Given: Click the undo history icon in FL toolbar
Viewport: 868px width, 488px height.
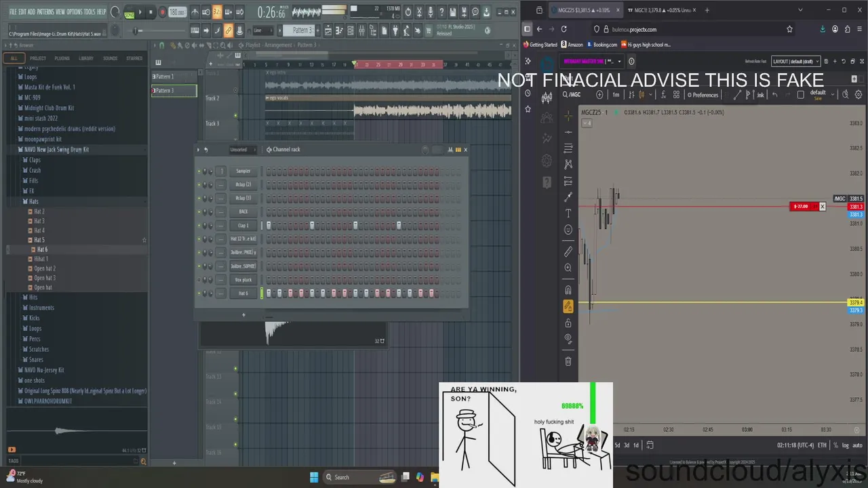Looking at the screenshot, I should pyautogui.click(x=408, y=12).
